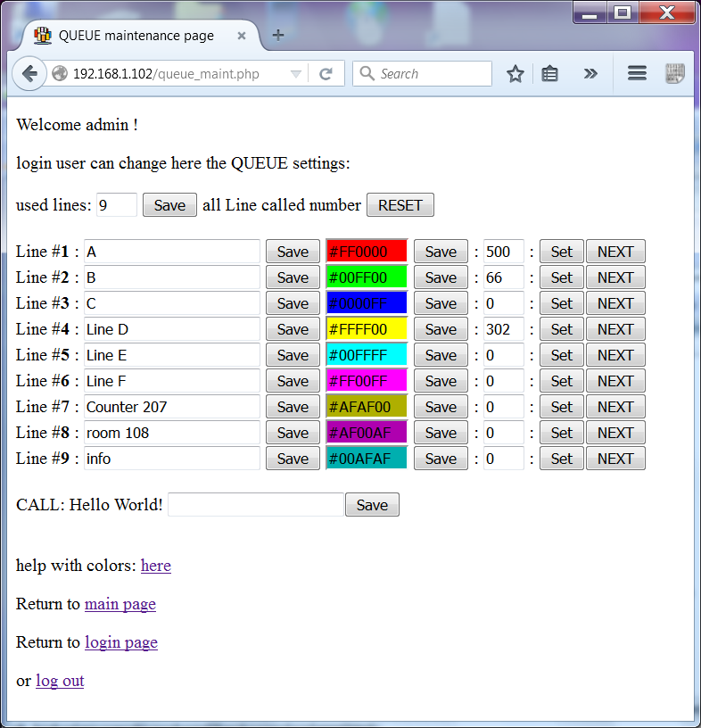This screenshot has height=728, width=701.
Task: Open the search engine magnifier dropdown
Action: coord(367,74)
